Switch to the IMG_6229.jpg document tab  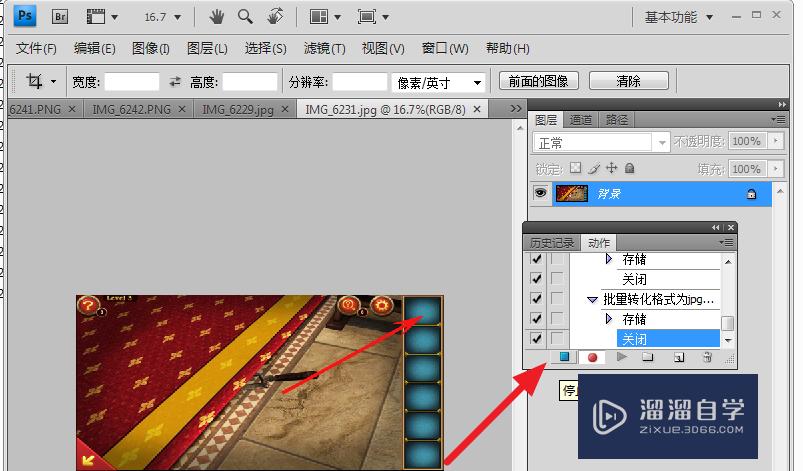click(238, 109)
